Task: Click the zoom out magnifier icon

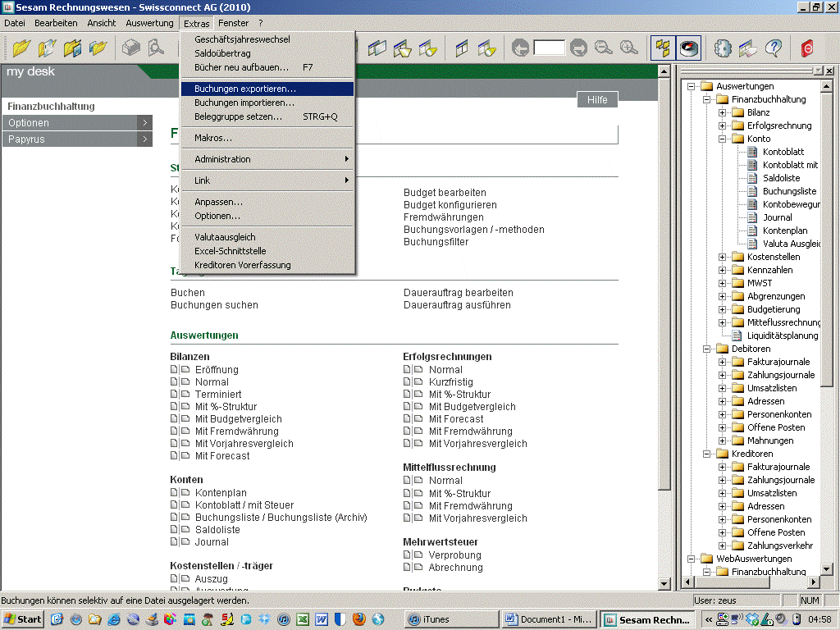Action: (x=603, y=48)
